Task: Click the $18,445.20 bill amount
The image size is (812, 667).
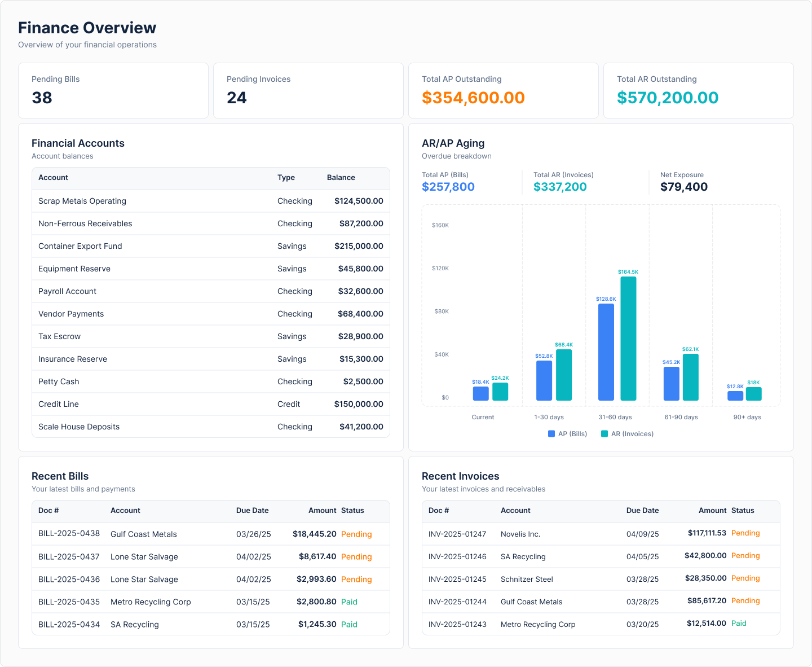Action: [315, 534]
